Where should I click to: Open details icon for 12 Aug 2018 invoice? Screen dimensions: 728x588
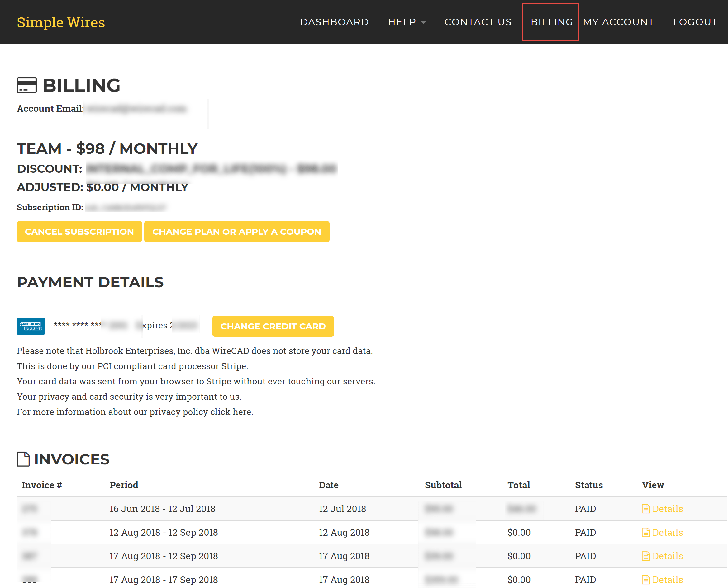coord(646,533)
